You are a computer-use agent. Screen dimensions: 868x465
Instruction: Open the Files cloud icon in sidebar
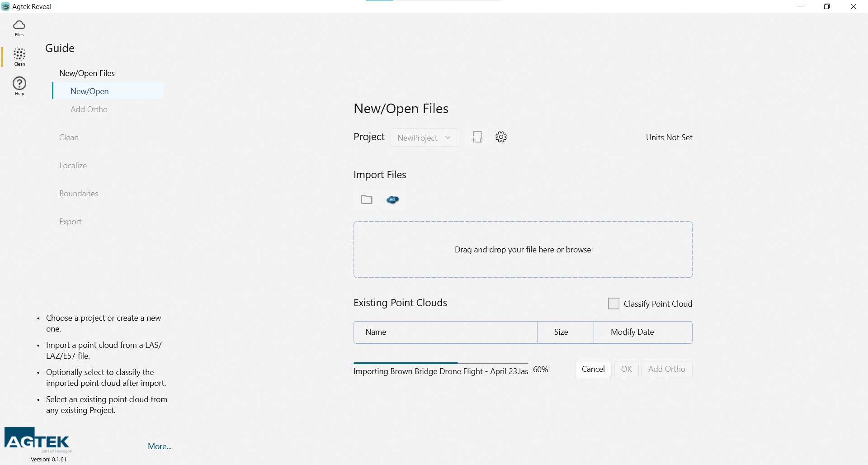point(19,28)
